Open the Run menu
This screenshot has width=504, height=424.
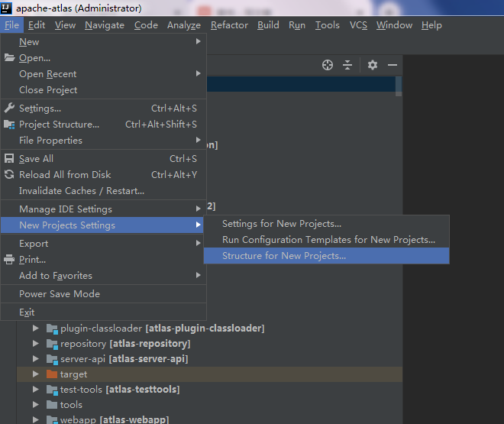[297, 25]
